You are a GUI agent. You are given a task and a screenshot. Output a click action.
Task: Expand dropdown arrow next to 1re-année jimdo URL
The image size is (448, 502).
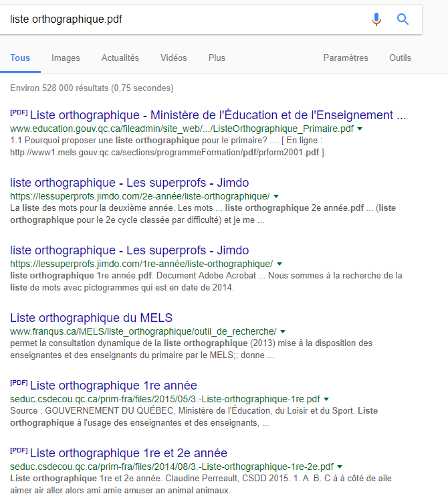(x=279, y=264)
